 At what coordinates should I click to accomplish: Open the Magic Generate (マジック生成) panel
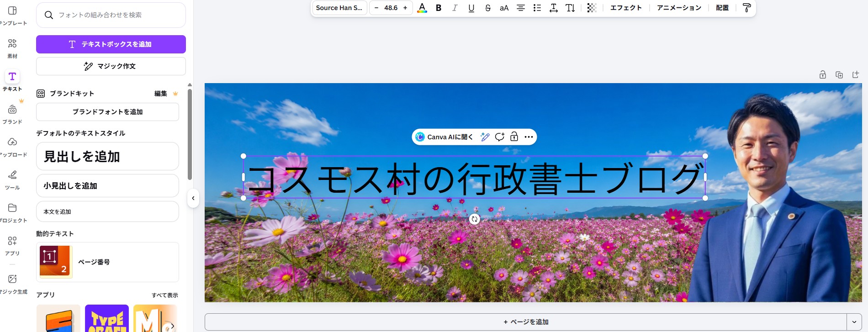12,284
